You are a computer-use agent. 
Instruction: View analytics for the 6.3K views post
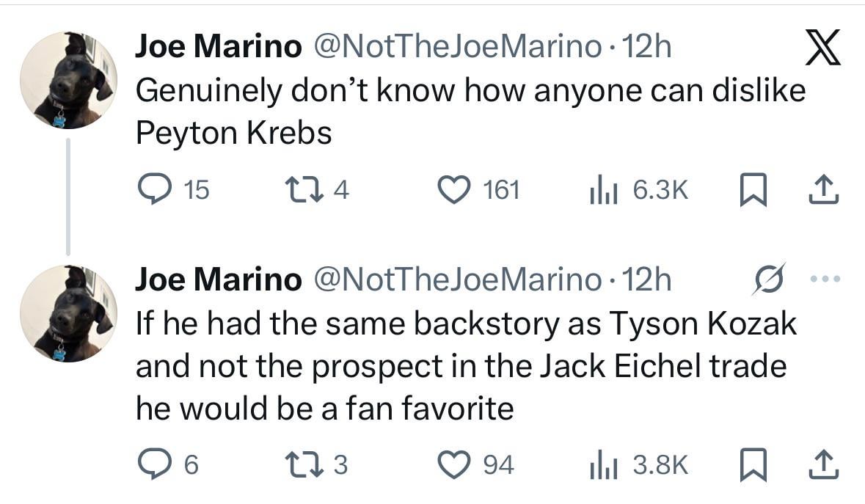(x=602, y=191)
